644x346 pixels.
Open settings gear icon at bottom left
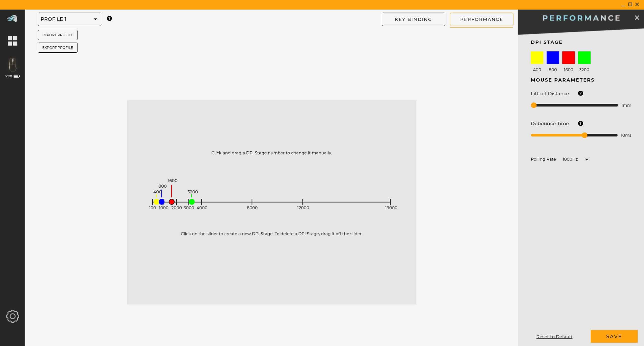tap(13, 316)
